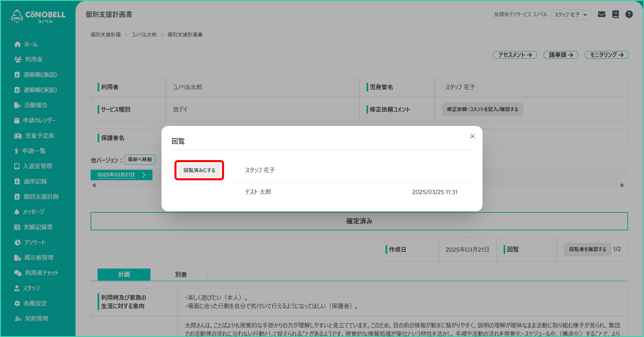Open 入退室管理 sidebar icon

(x=17, y=166)
